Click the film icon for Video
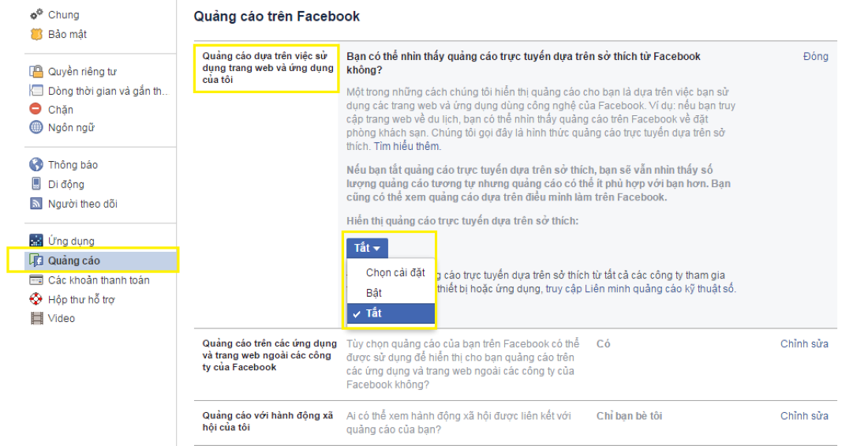The width and height of the screenshot is (868, 446). [36, 318]
